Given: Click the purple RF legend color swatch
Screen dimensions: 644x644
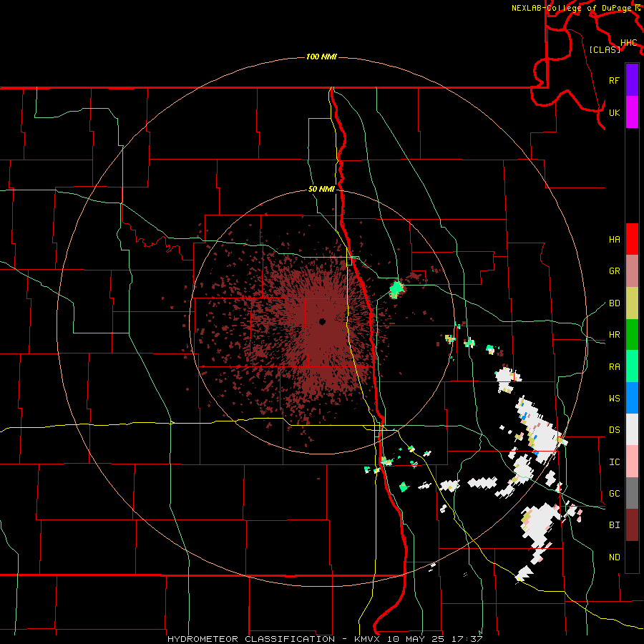Looking at the screenshot, I should click(632, 80).
